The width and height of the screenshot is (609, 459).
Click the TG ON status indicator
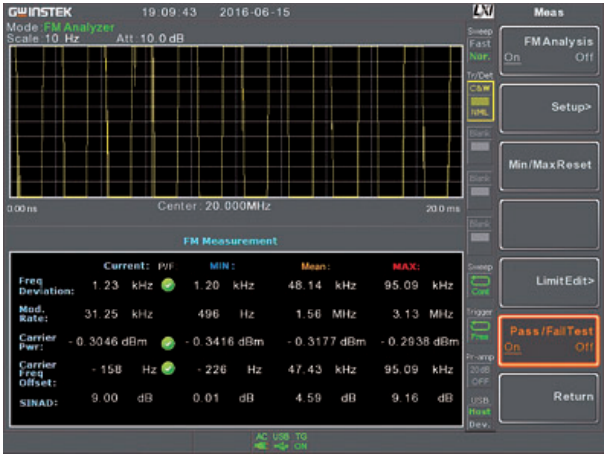pyautogui.click(x=301, y=442)
